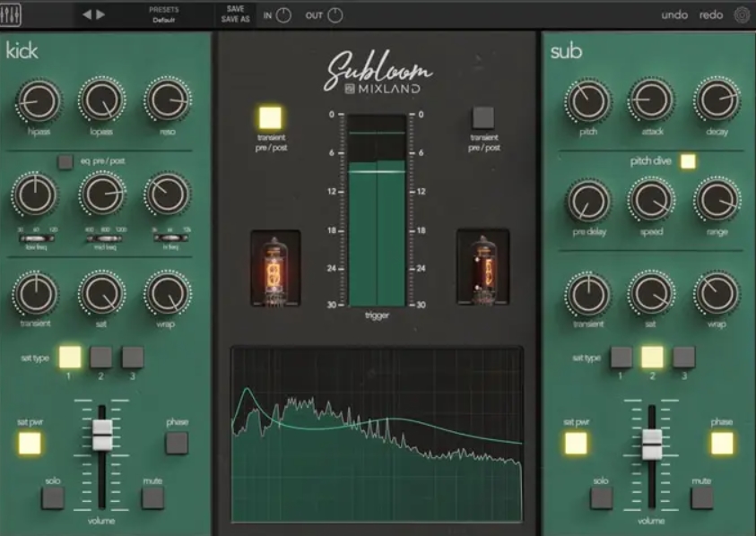756x536 pixels.
Task: Open the settings gear icon
Action: pyautogui.click(x=742, y=15)
